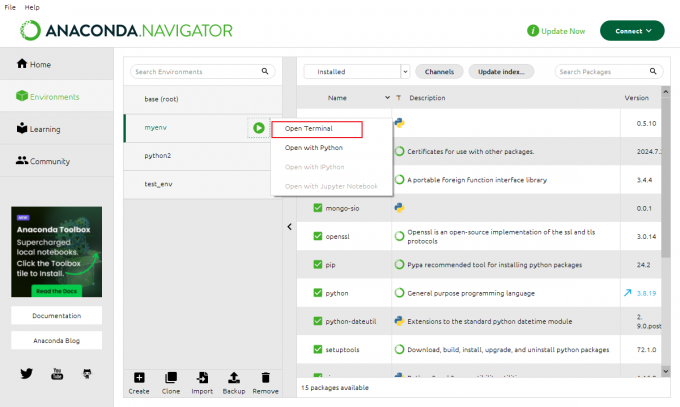Click the conda circle icon in openssl row
Image resolution: width=680 pixels, height=407 pixels.
pyautogui.click(x=399, y=236)
